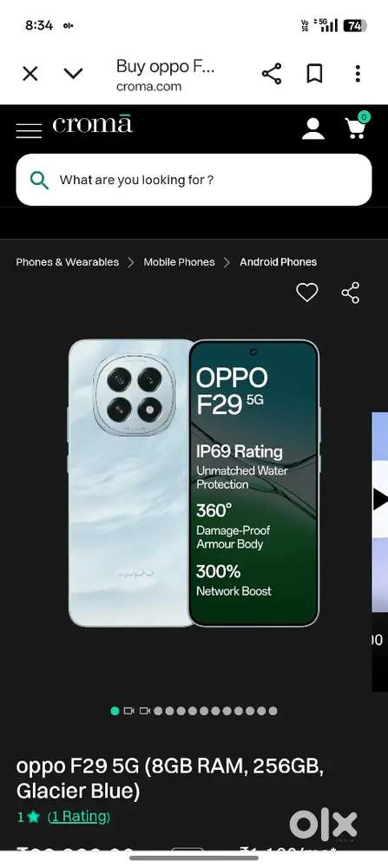This screenshot has height=868, width=388.
Task: Bookmark this page in the browser
Action: pyautogui.click(x=314, y=74)
